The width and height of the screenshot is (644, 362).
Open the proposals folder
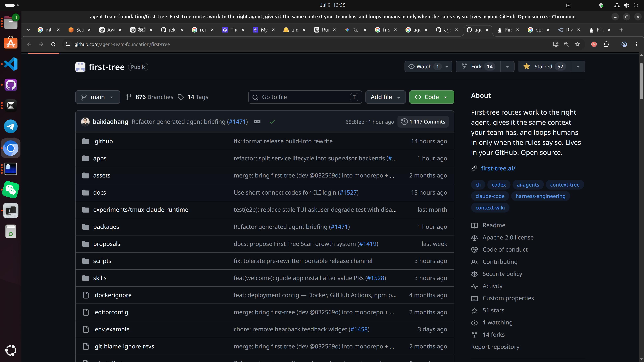click(x=107, y=244)
